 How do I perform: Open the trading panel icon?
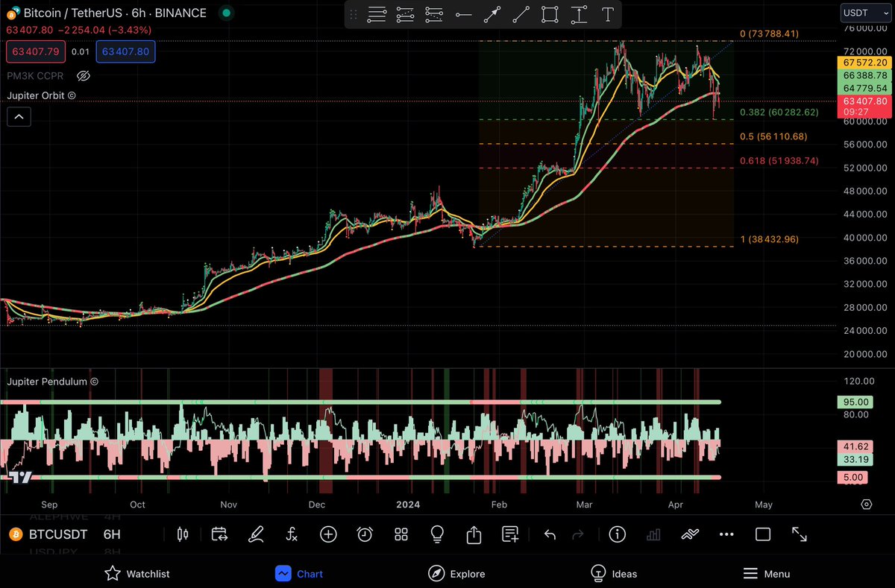[690, 534]
